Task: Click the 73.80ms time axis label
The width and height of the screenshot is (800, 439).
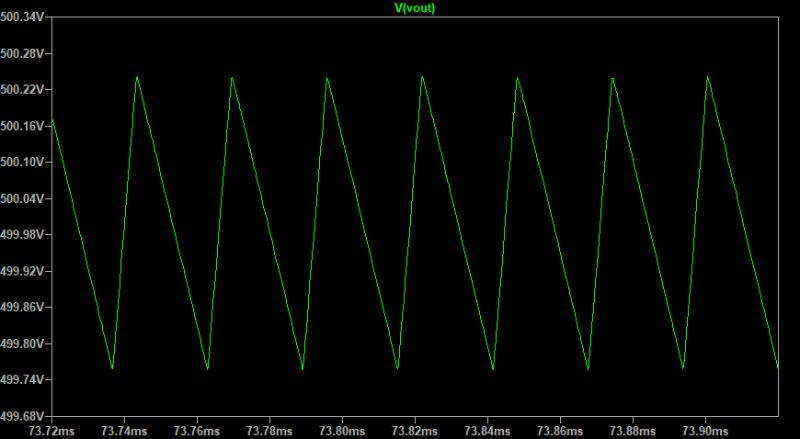Action: tap(342, 431)
